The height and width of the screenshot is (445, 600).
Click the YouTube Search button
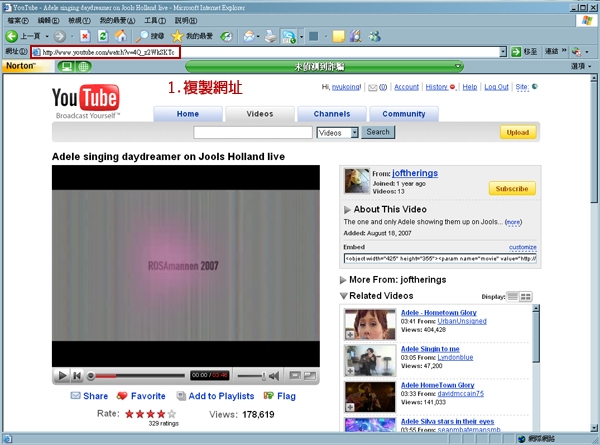tap(378, 132)
